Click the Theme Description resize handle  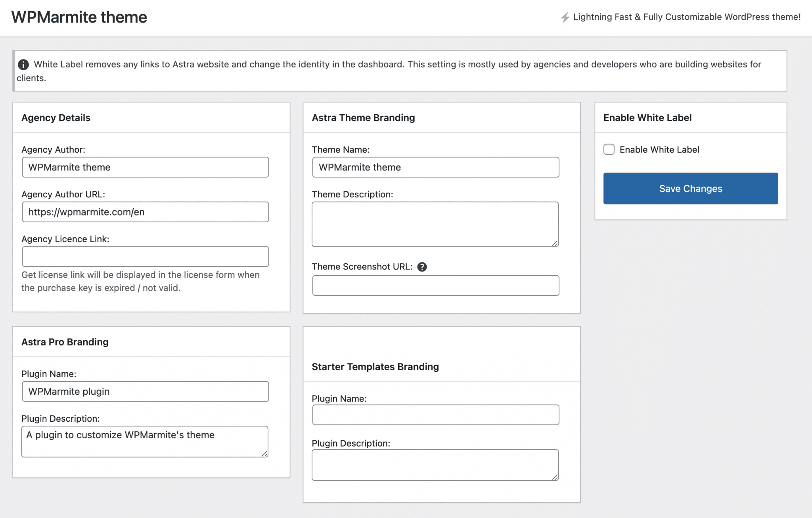point(555,243)
